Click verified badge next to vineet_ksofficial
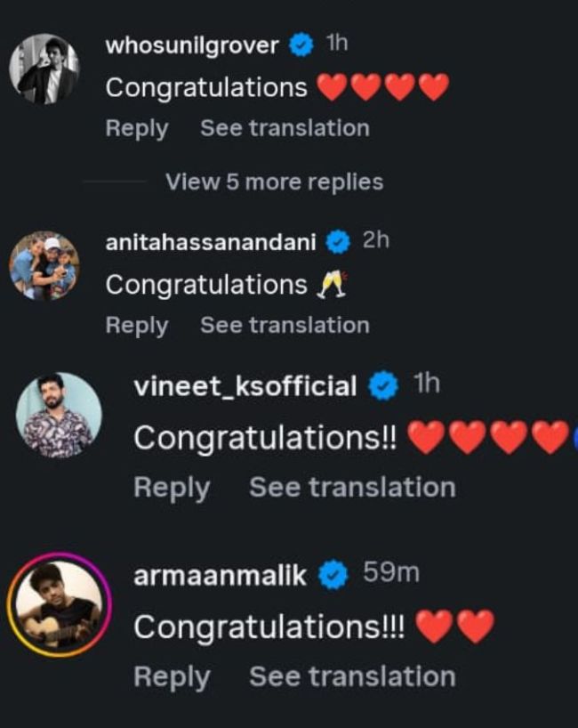Viewport: 578px width, 728px height. (x=384, y=386)
